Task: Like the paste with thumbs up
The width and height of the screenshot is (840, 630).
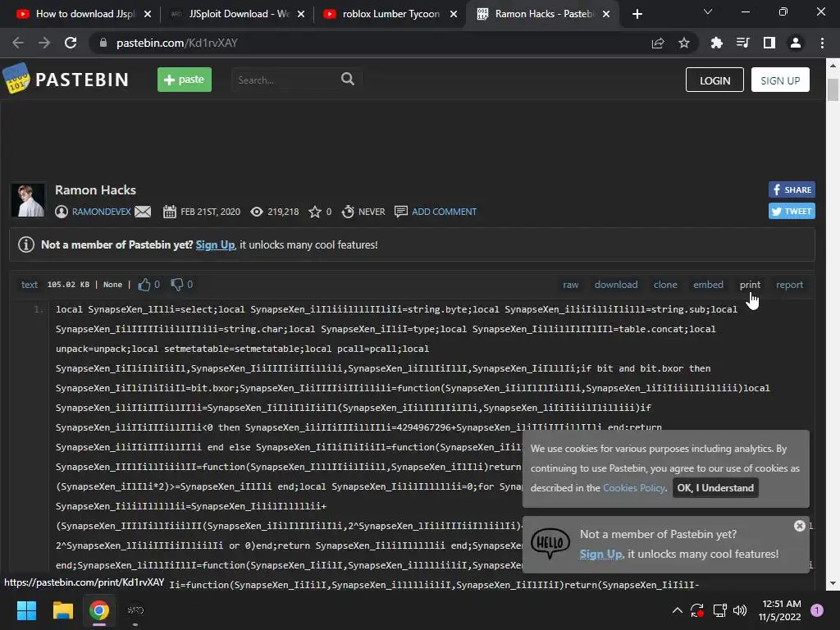Action: [144, 285]
